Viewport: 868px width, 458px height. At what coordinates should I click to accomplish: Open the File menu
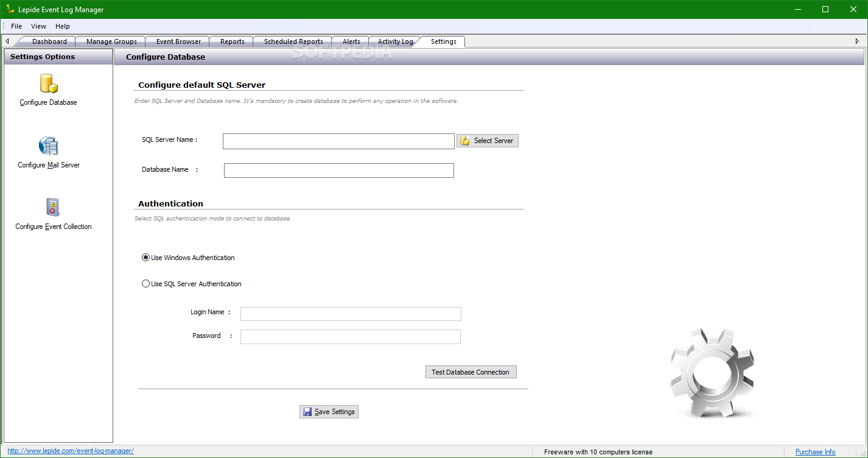click(x=16, y=26)
